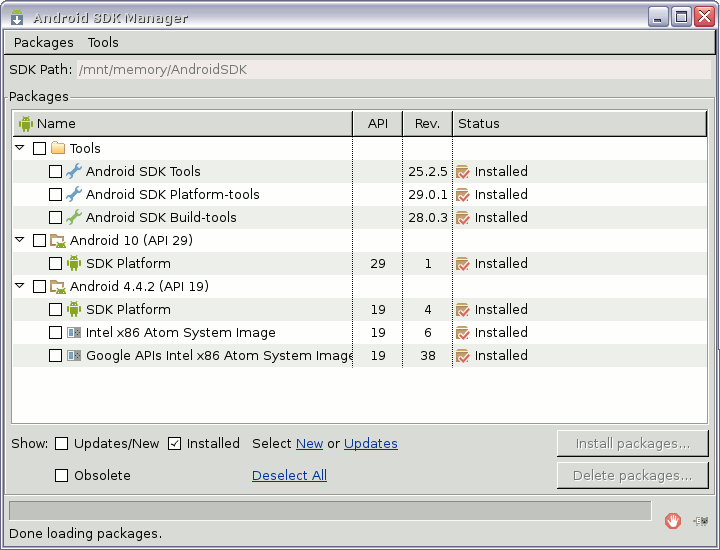Viewport: 720px width, 550px height.
Task: Click the Updates selection link
Action: (371, 443)
